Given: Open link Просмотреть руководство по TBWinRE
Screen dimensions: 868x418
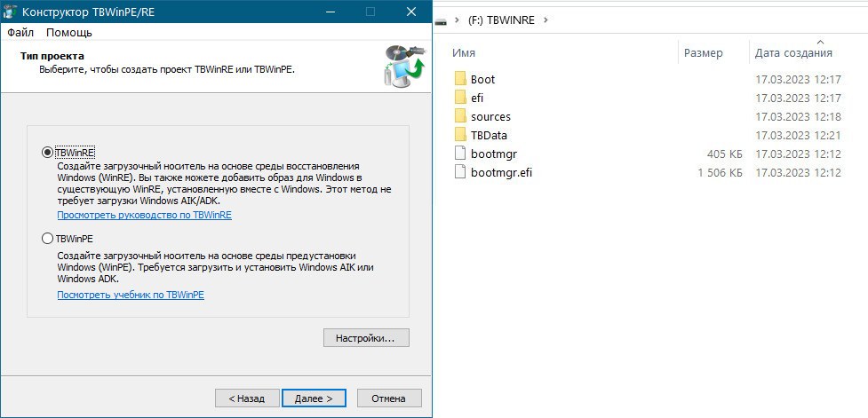Looking at the screenshot, I should [x=145, y=215].
